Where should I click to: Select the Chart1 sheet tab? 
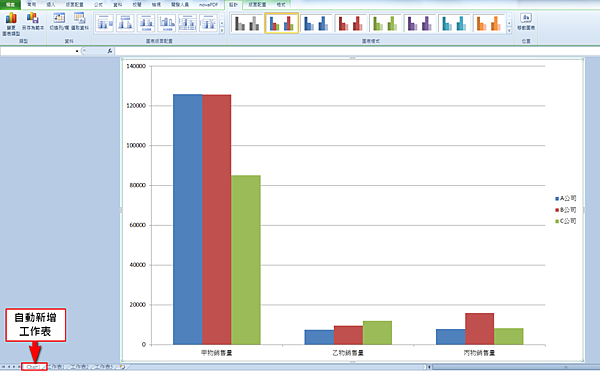coord(34,367)
